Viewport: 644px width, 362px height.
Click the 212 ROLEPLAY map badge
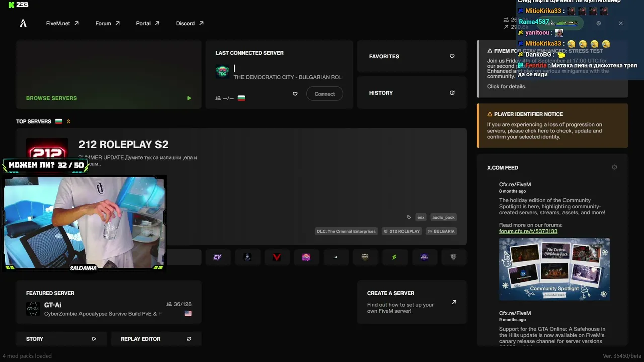[x=401, y=231]
